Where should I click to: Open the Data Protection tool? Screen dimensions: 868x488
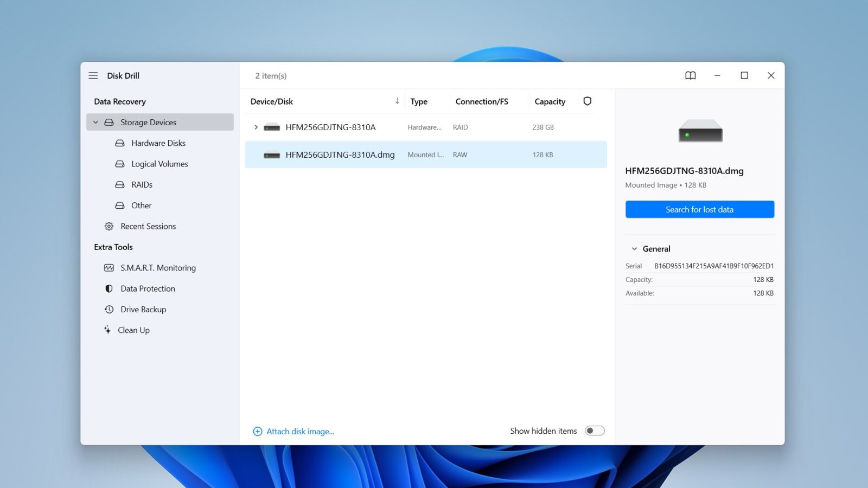148,288
